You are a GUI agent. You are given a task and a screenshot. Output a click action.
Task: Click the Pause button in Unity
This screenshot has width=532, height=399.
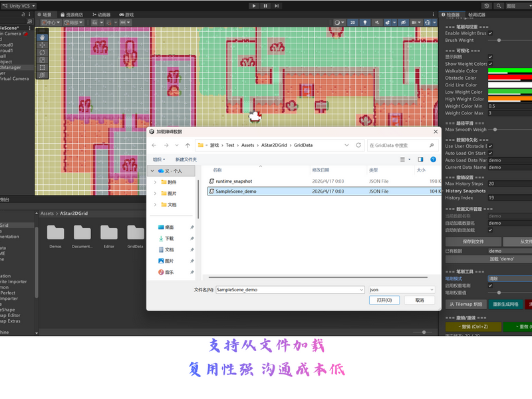click(x=265, y=6)
